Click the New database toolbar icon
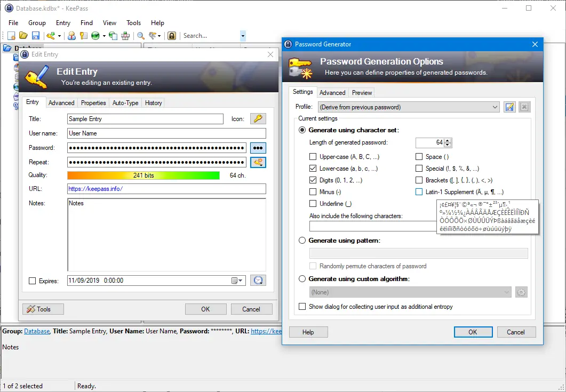566x392 pixels. click(12, 35)
